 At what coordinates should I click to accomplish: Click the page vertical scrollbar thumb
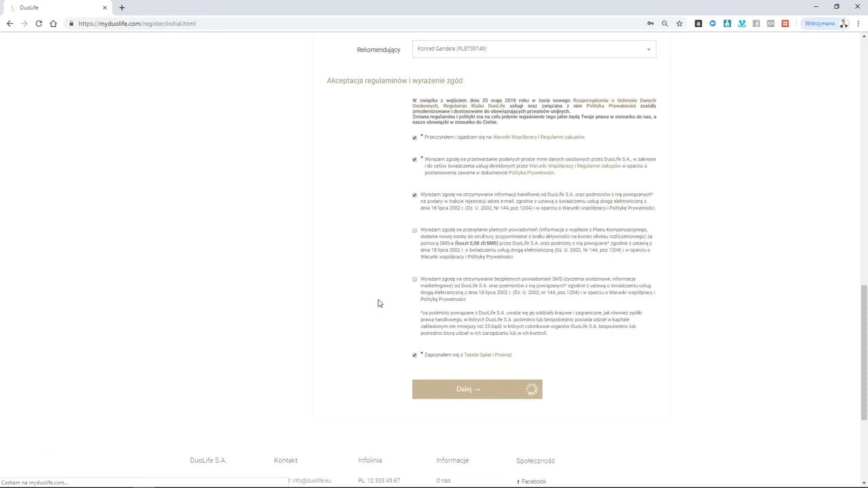pyautogui.click(x=863, y=352)
